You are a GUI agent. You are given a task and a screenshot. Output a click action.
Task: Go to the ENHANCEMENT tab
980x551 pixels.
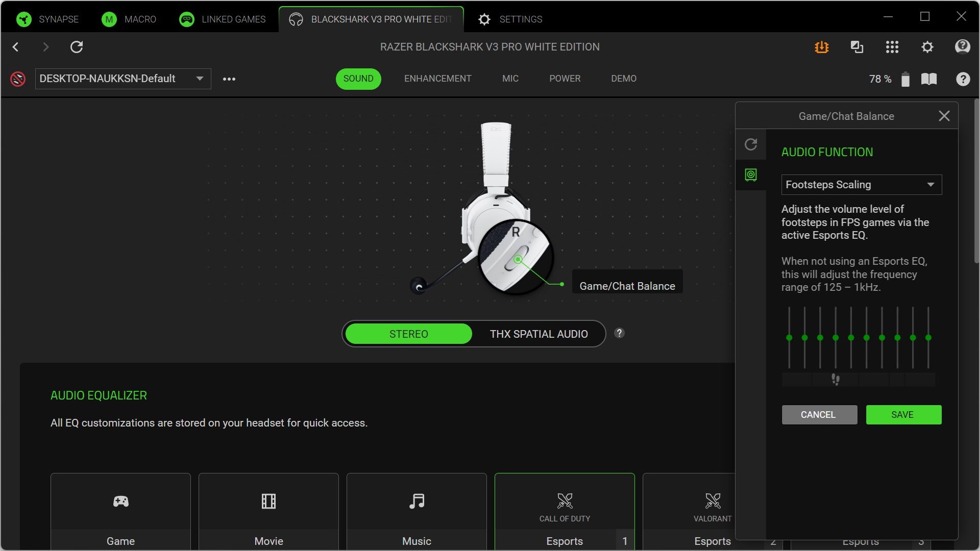437,79
